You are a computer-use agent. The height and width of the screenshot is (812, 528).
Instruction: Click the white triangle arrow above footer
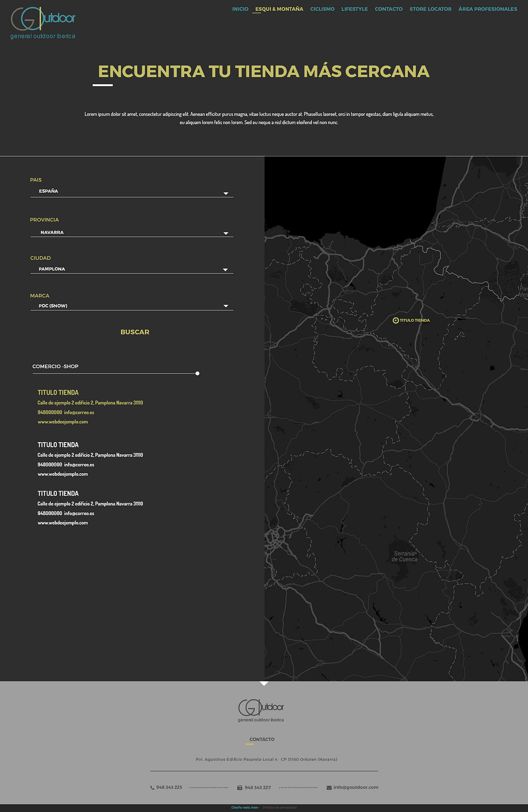click(264, 684)
